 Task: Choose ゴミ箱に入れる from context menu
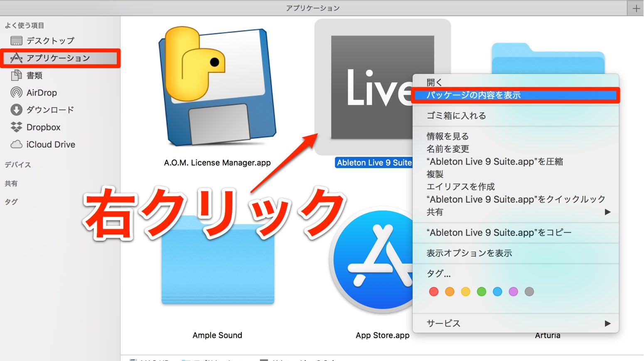515,116
